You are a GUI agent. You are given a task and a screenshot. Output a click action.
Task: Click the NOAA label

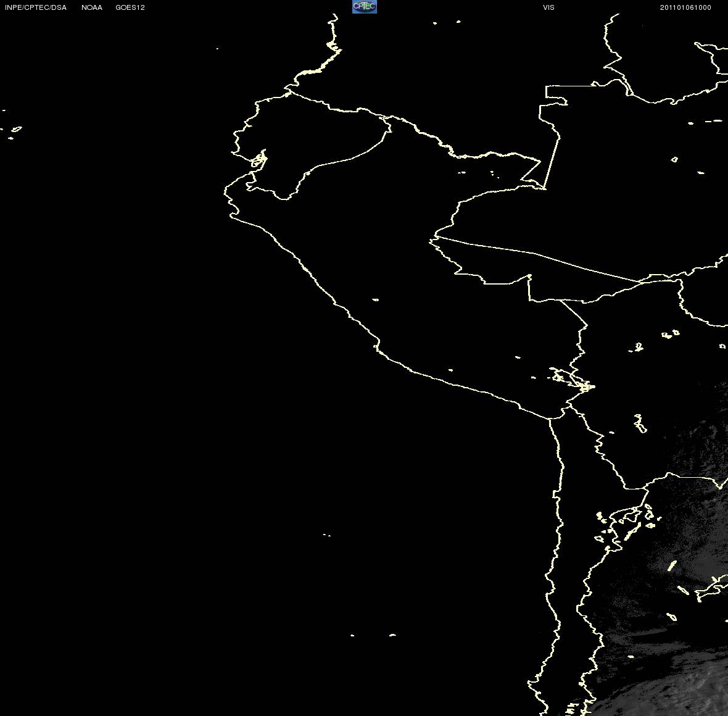(92, 7)
